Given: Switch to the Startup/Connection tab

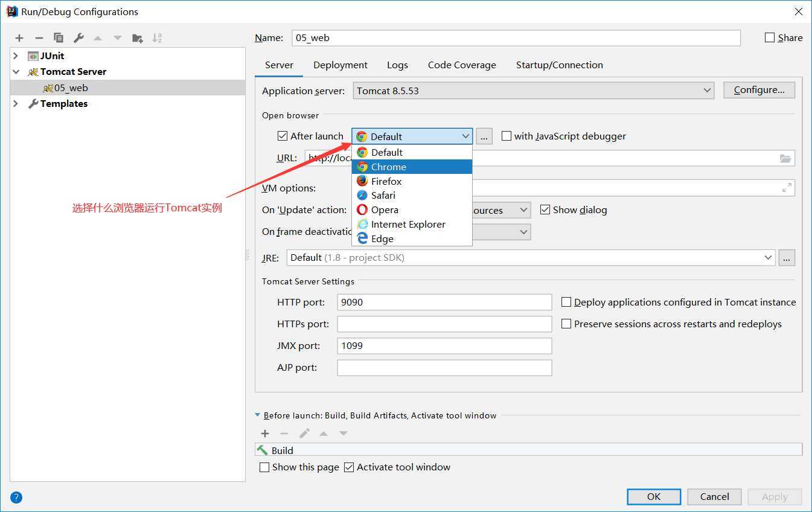Looking at the screenshot, I should (560, 65).
